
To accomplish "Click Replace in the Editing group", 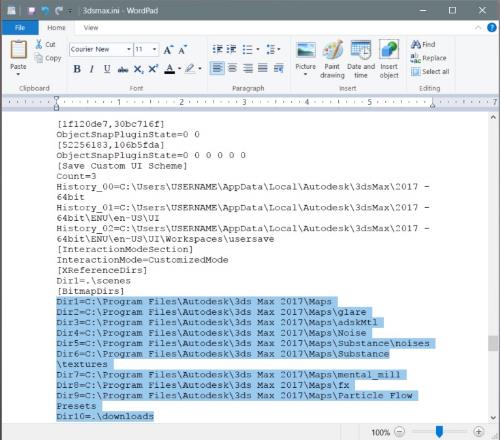I will (429, 58).
